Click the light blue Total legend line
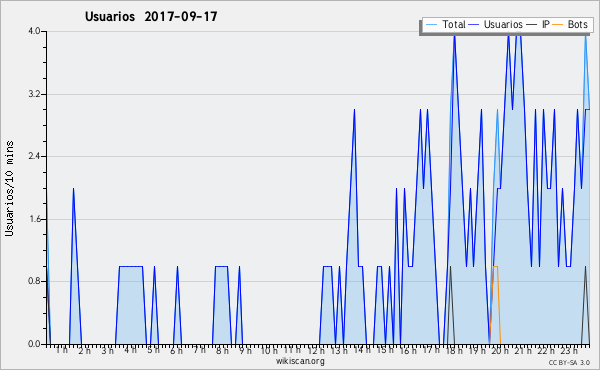The image size is (600, 370). [431, 25]
